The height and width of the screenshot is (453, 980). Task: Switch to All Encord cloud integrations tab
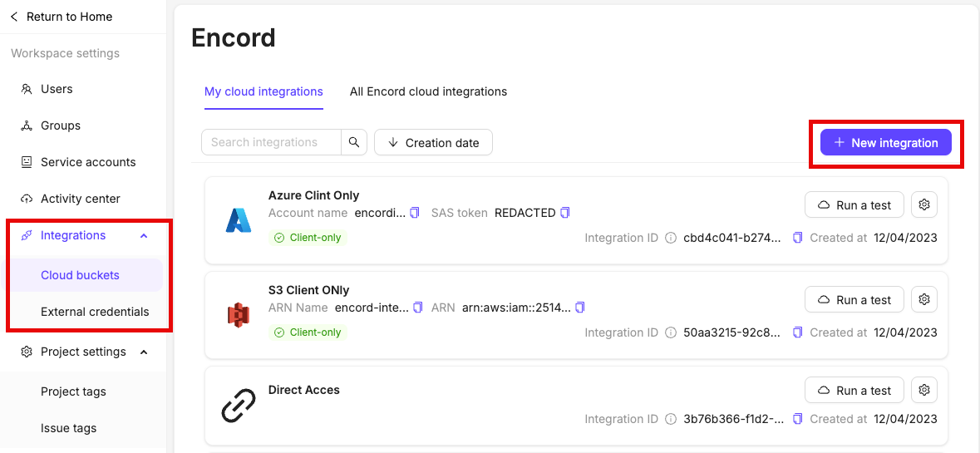click(x=428, y=92)
